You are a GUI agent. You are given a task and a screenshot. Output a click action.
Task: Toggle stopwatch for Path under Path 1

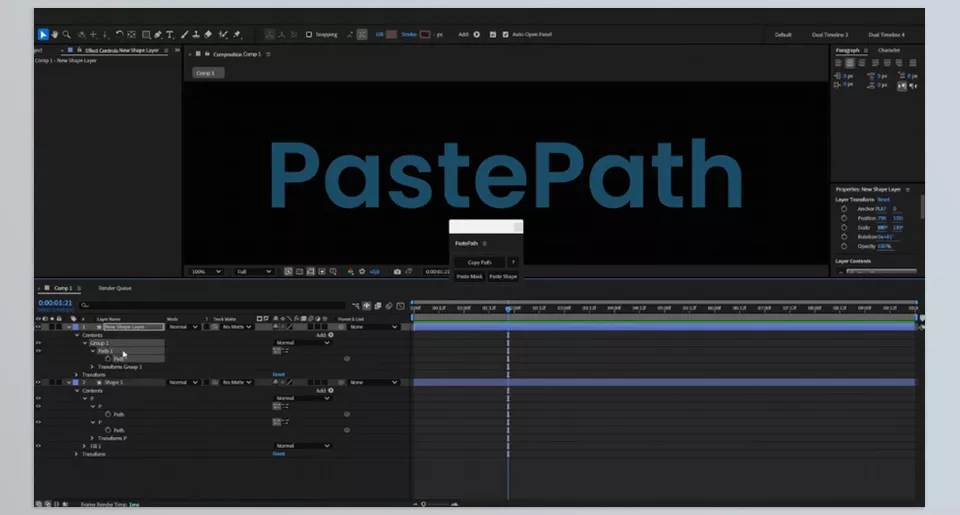click(x=108, y=359)
